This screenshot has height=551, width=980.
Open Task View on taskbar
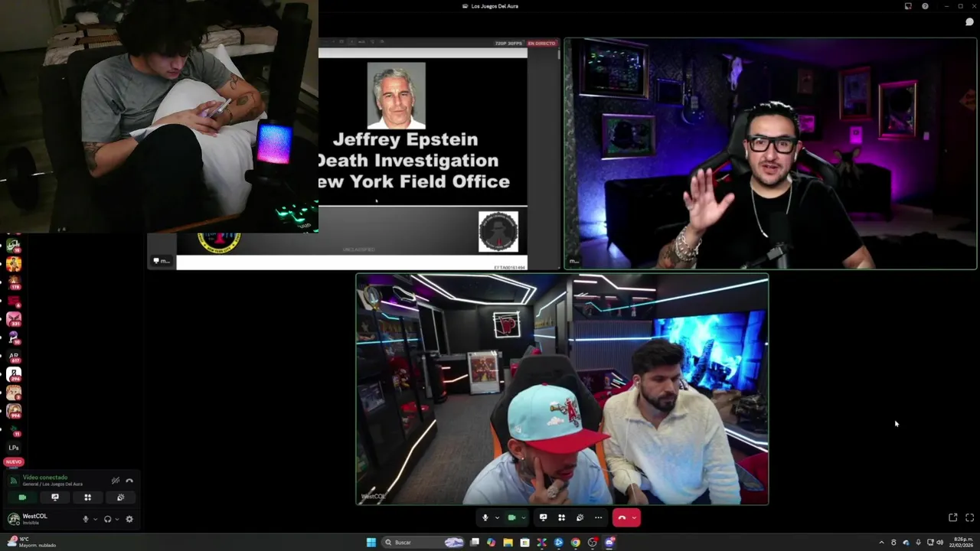point(475,543)
